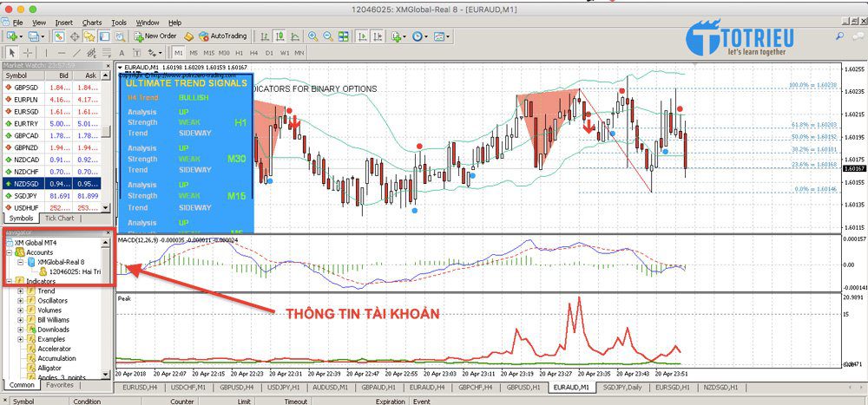Click the New Chart toolbar icon
868x405 pixels.
tap(12, 36)
